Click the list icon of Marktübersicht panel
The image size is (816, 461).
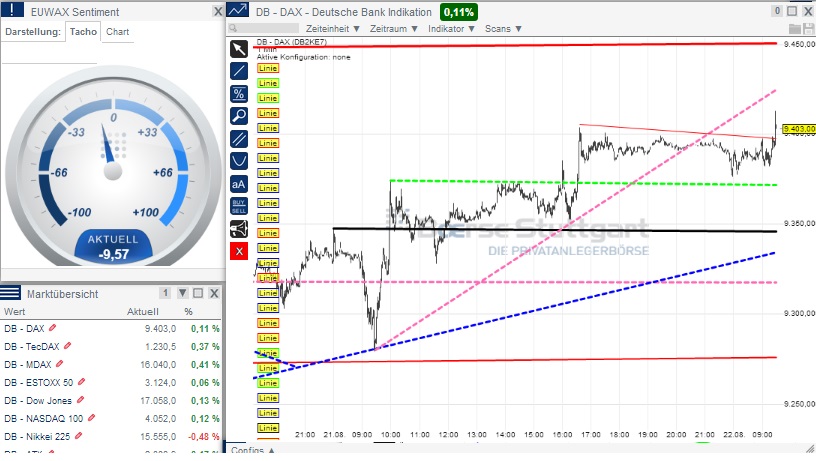(10, 293)
